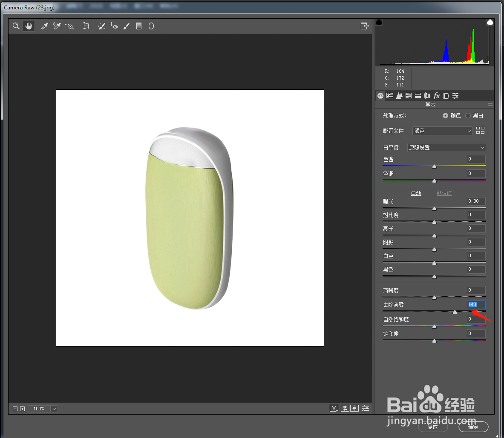This screenshot has height=438, width=504.
Task: Click the 色调 tint slider handle
Action: point(434,181)
